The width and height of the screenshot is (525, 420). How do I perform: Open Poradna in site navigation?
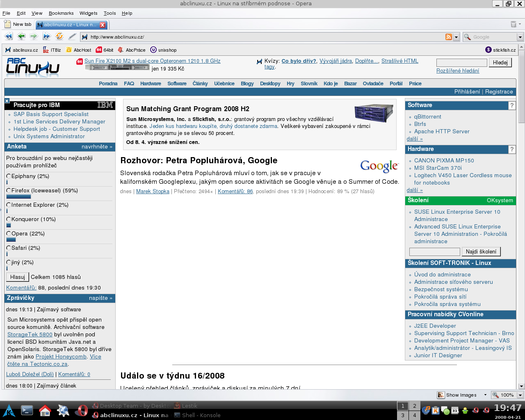click(108, 84)
